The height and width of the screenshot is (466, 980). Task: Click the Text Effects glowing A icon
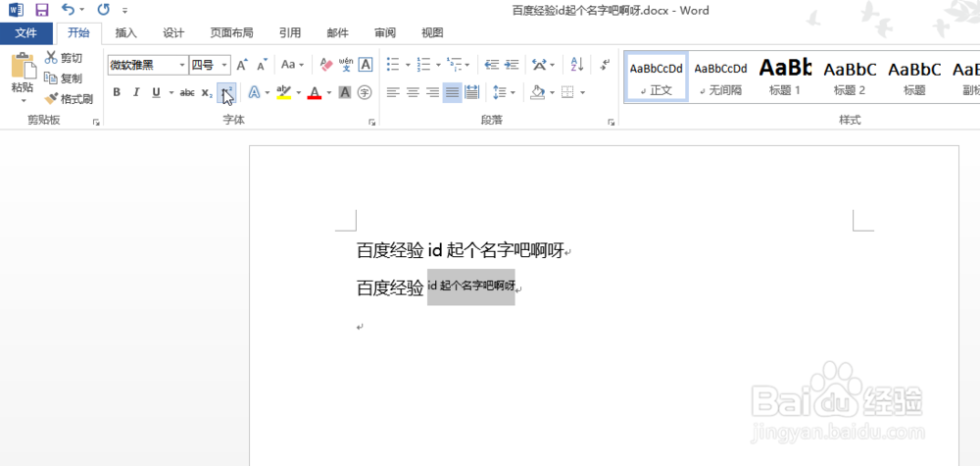coord(254,92)
